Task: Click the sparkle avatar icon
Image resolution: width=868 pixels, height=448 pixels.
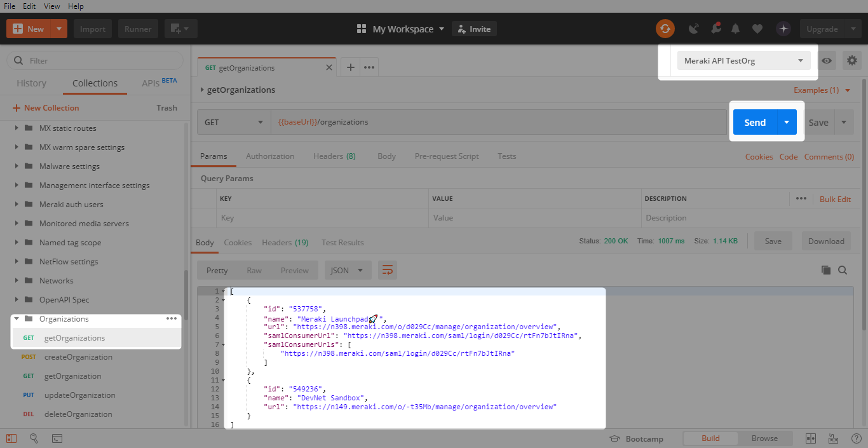Action: 783,29
